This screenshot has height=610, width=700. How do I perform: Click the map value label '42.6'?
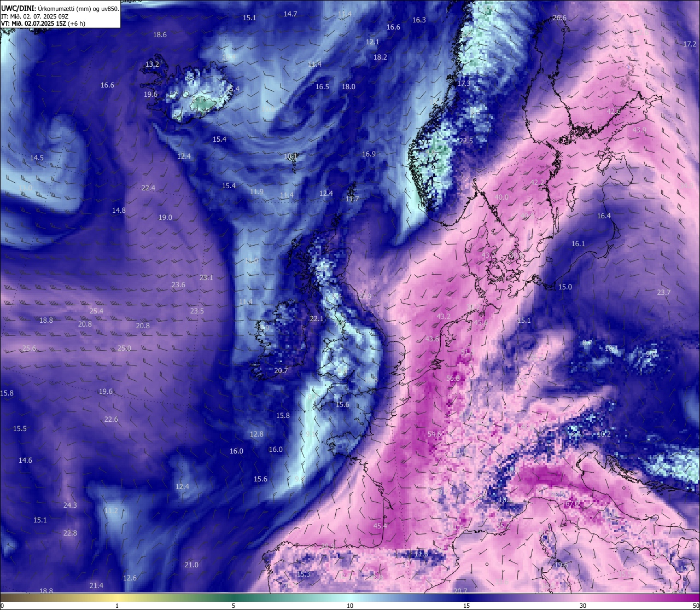click(614, 111)
